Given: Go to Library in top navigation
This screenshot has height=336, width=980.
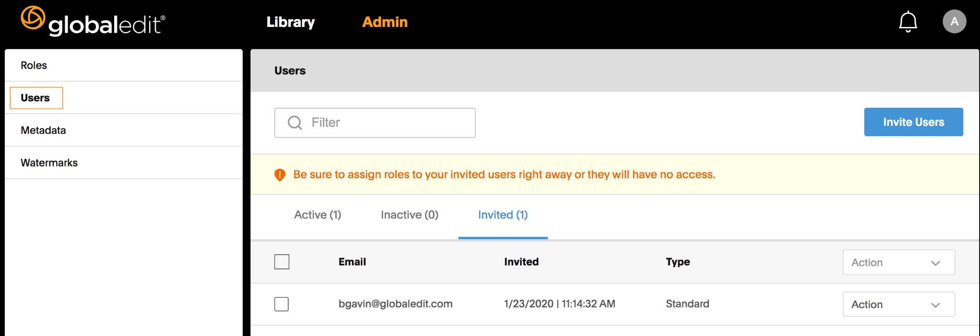Looking at the screenshot, I should pos(291,22).
